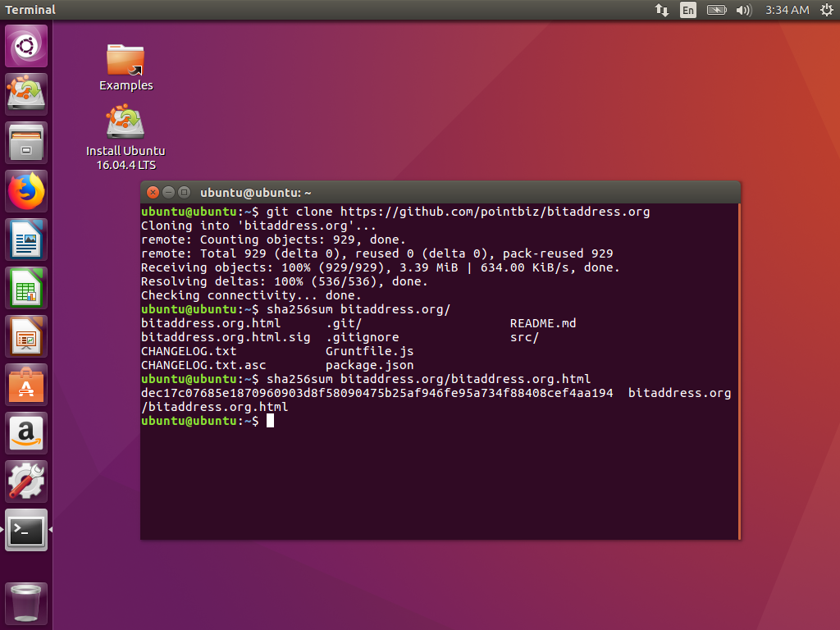Viewport: 840px width, 630px height.
Task: Click the battery status indicator
Action: 718,10
